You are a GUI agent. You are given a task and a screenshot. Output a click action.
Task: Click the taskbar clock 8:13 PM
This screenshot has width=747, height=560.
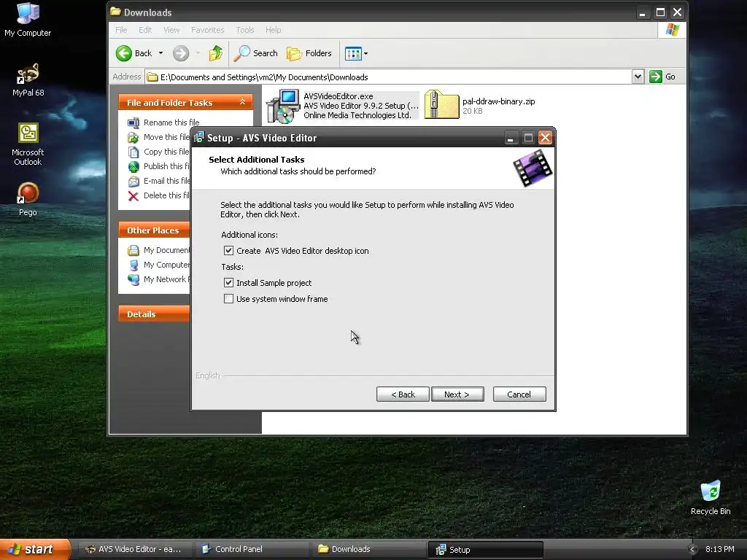[x=719, y=549]
